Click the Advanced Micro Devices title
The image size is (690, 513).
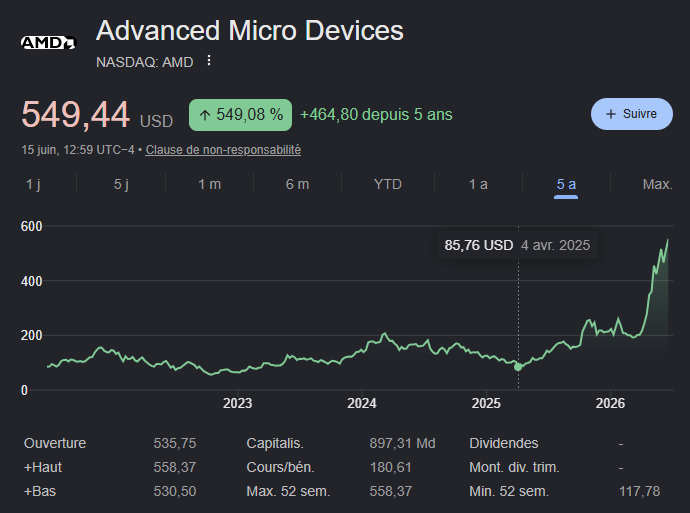click(250, 30)
